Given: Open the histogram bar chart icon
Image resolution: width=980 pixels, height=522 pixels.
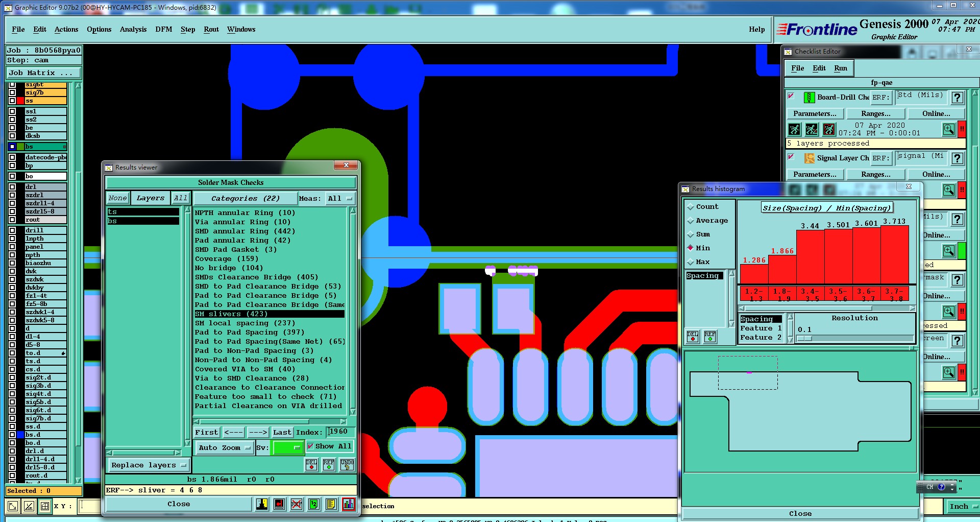Looking at the screenshot, I should click(x=349, y=504).
